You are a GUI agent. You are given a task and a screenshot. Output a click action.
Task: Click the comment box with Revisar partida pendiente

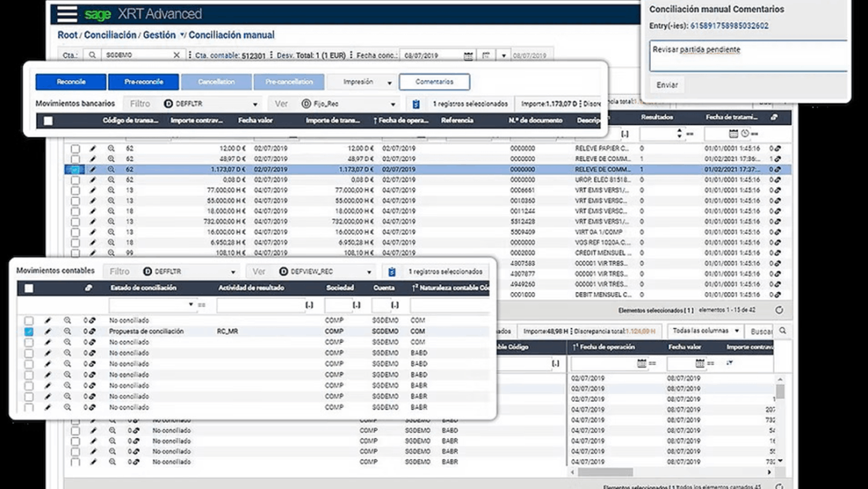tap(748, 56)
